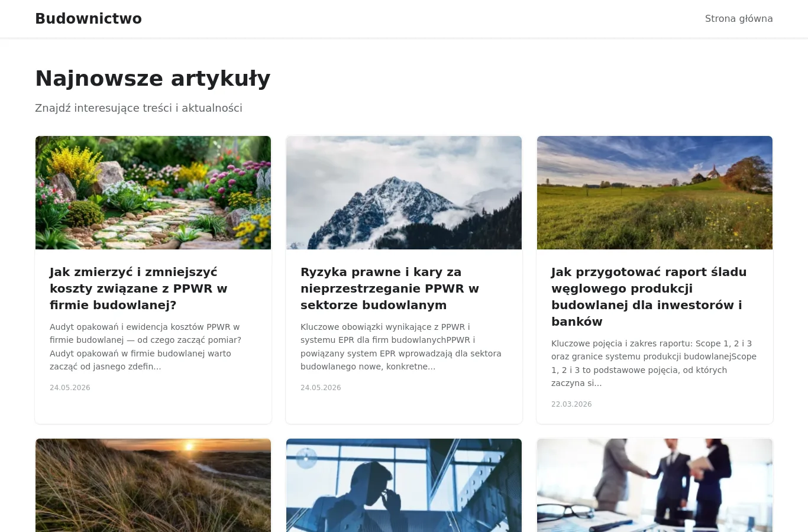Open the sunset dune grass image

click(x=153, y=485)
